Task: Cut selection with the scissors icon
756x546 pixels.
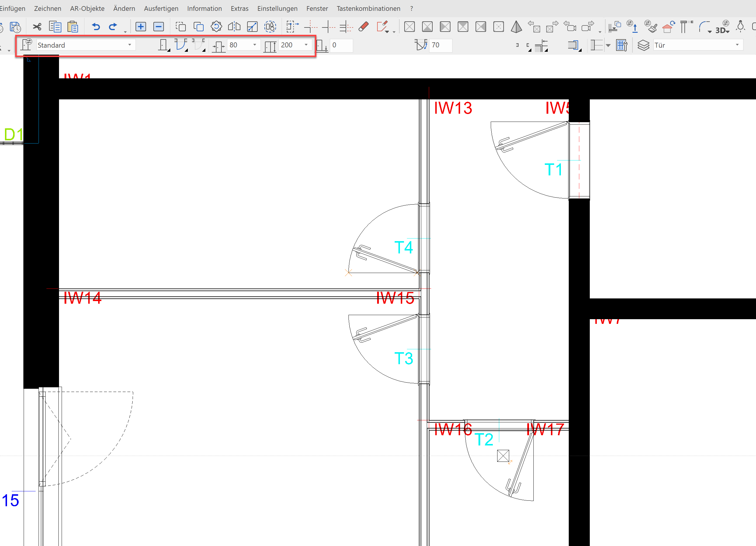Action: pos(37,27)
